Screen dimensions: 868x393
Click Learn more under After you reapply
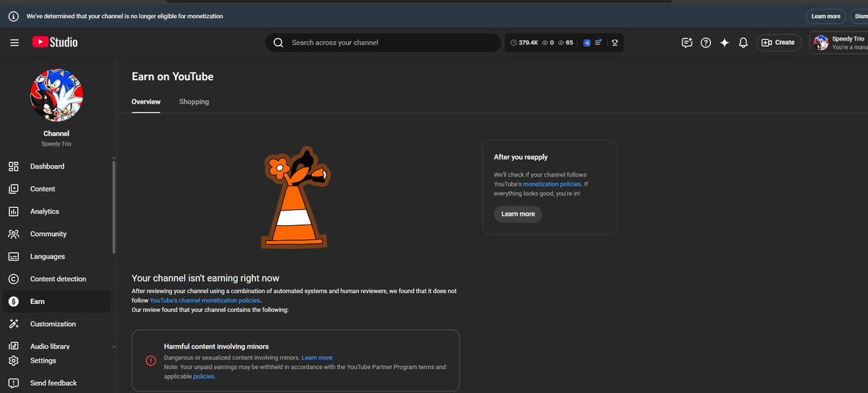pyautogui.click(x=518, y=214)
